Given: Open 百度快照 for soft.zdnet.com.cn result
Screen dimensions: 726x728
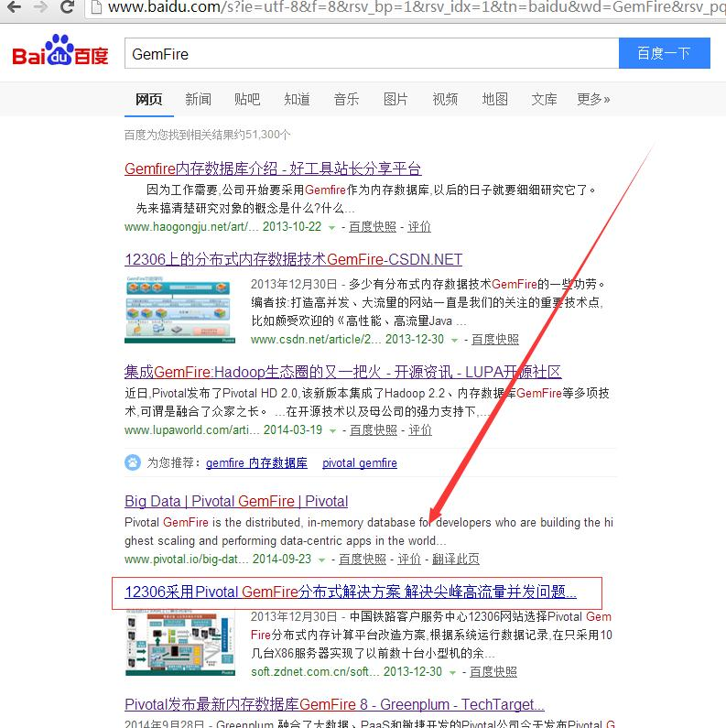Looking at the screenshot, I should [493, 672].
